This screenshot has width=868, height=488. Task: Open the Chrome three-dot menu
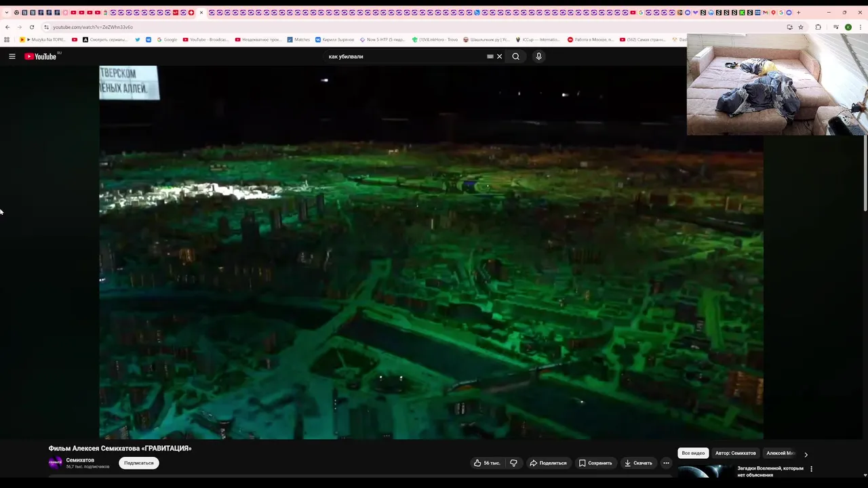[x=860, y=27]
